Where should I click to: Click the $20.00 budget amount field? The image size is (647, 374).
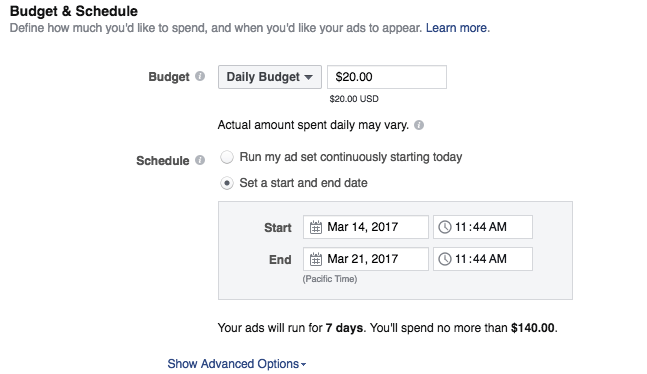[387, 77]
